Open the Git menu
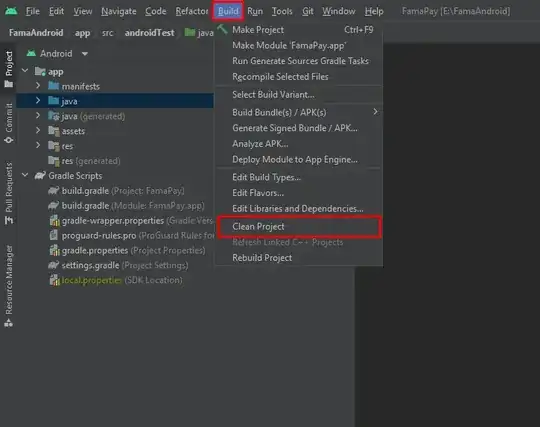 pos(308,11)
